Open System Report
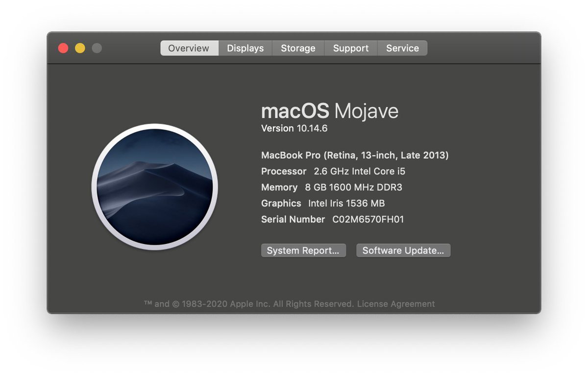The image size is (588, 376). click(x=303, y=251)
